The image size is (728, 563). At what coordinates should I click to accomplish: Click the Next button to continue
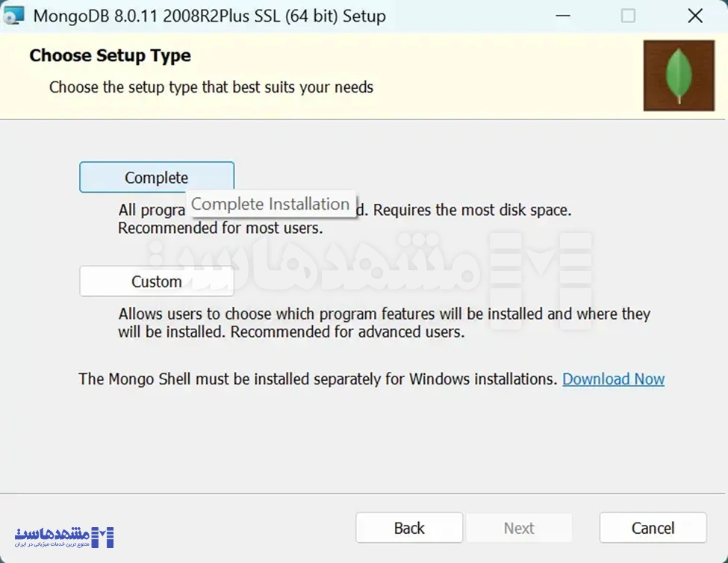(x=519, y=528)
